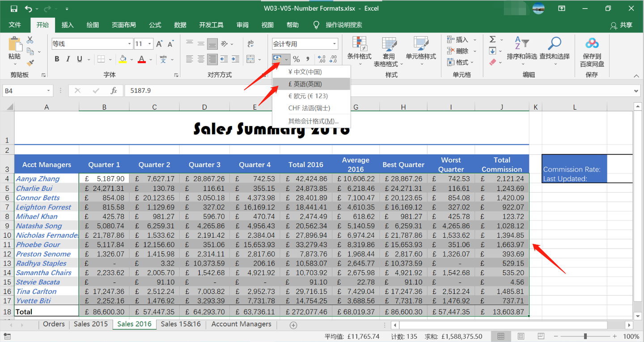Open Cell Styles (单元格样式) gallery
The image size is (644, 342).
tap(421, 51)
